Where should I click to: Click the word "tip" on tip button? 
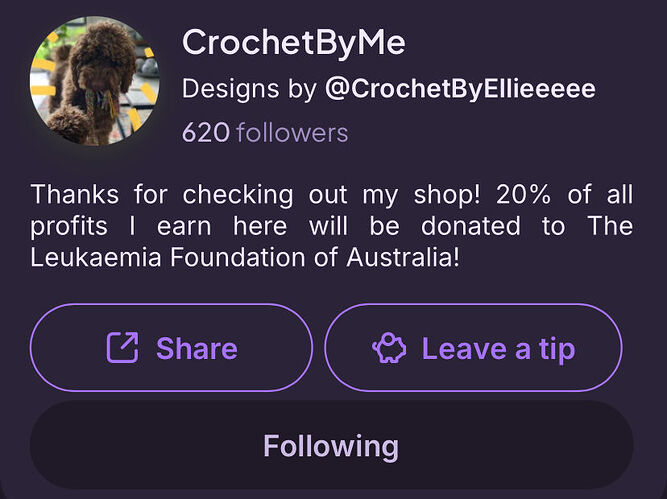[x=556, y=348]
